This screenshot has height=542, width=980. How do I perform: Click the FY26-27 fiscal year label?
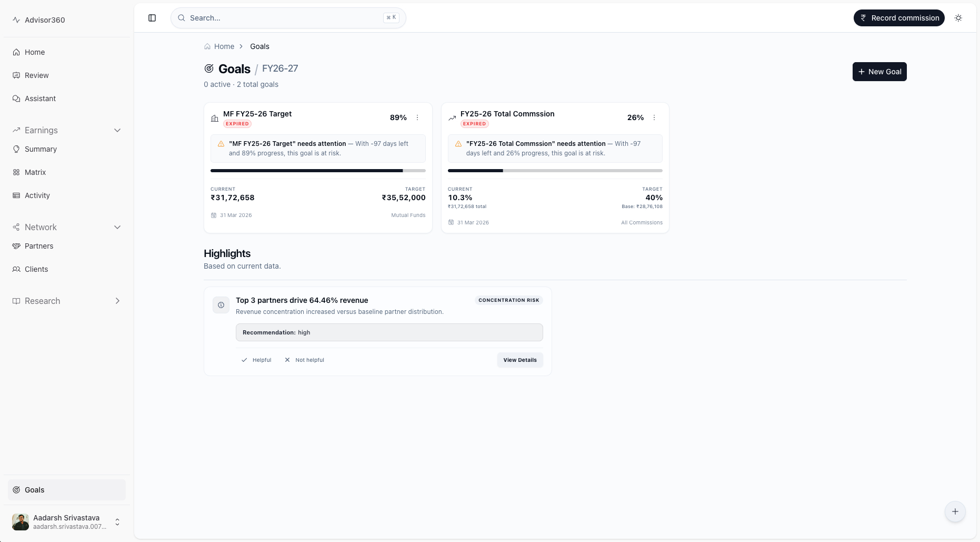coord(280,68)
